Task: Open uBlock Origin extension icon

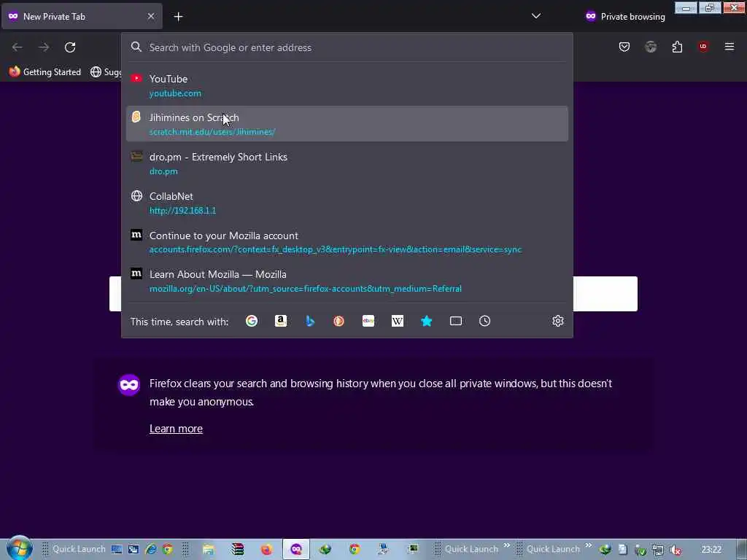Action: (x=703, y=47)
